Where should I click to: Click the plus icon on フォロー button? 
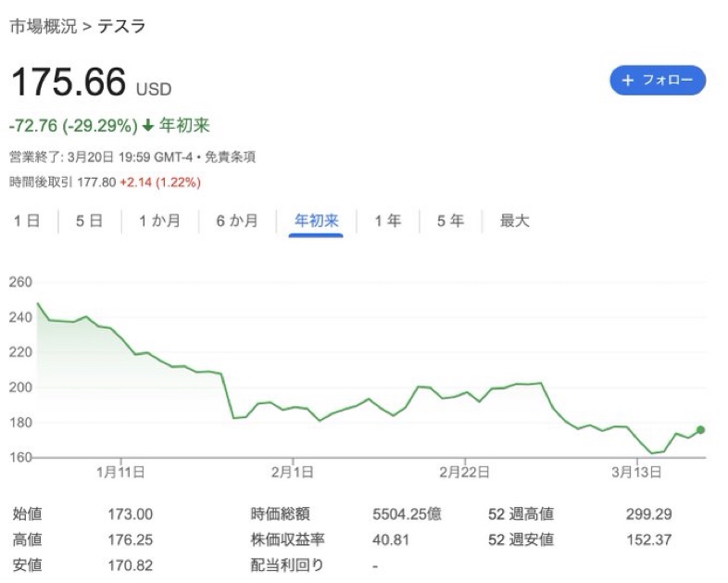tap(628, 81)
